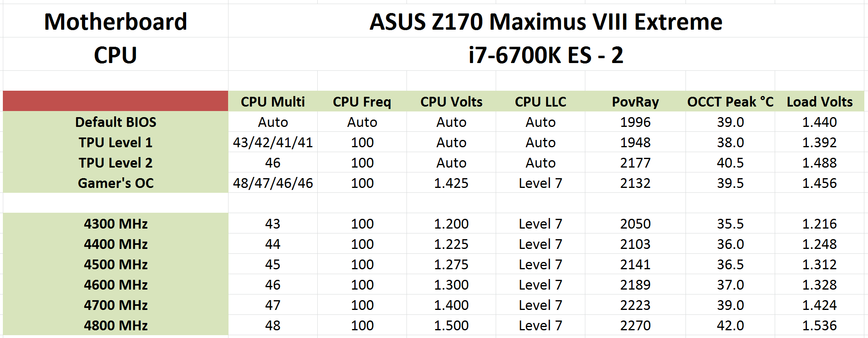Viewport: 868px width, 338px height.
Task: Click the 'CPU Volts' column header
Action: 451,101
